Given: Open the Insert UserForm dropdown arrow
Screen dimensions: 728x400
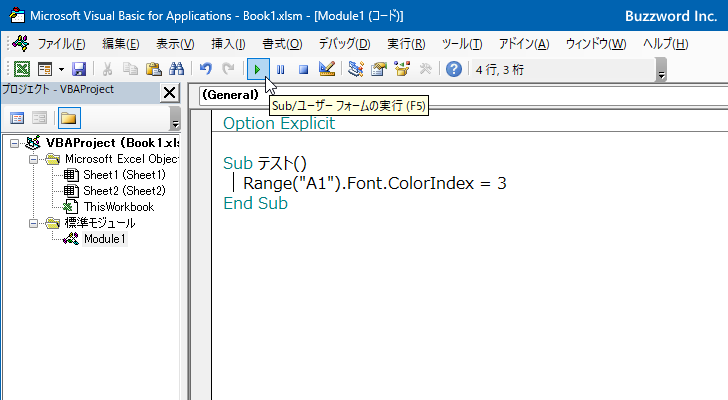Looking at the screenshot, I should tap(61, 70).
